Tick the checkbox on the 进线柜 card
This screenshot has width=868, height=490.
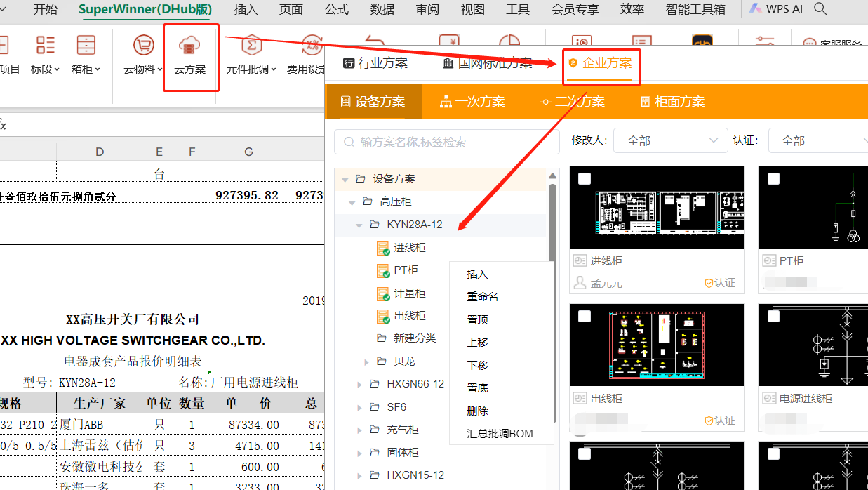pos(584,179)
